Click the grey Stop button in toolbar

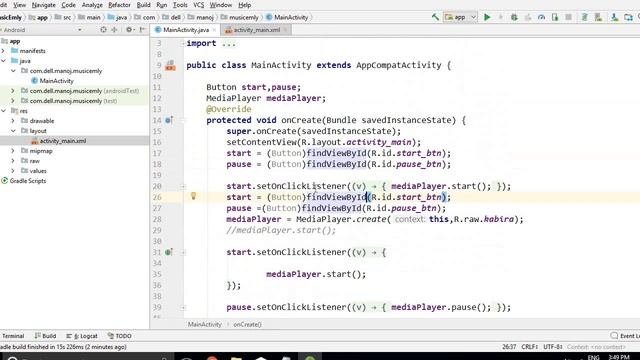coord(568,17)
